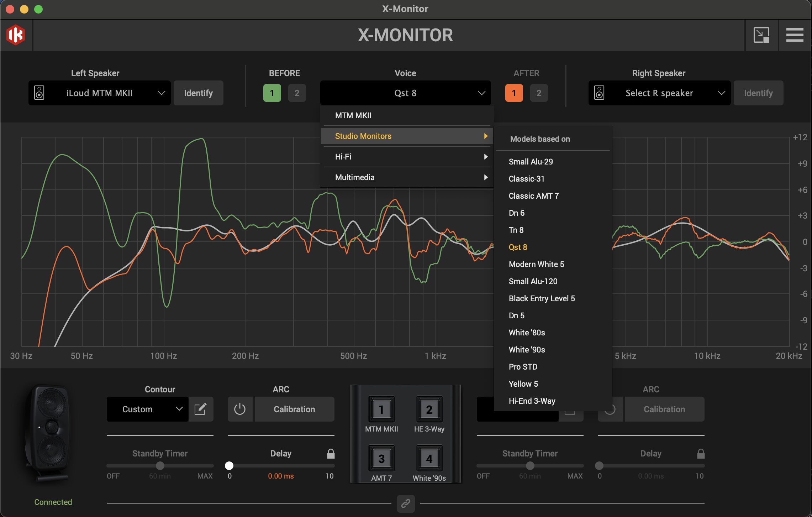The image size is (812, 517).
Task: Expand the Multimedia submenu
Action: coord(407,177)
